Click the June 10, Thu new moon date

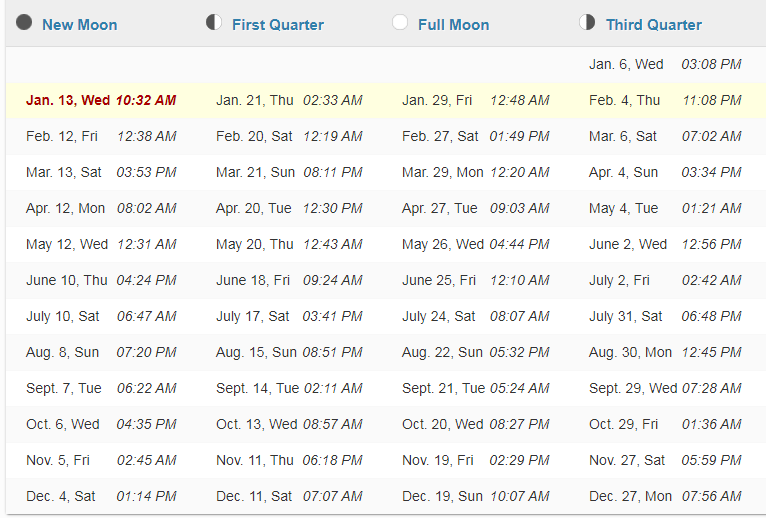(67, 280)
